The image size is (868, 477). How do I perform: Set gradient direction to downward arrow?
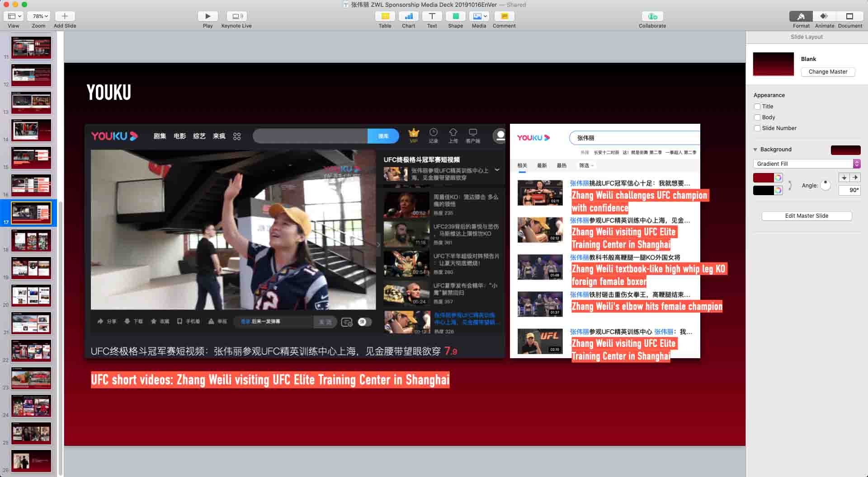pos(844,178)
